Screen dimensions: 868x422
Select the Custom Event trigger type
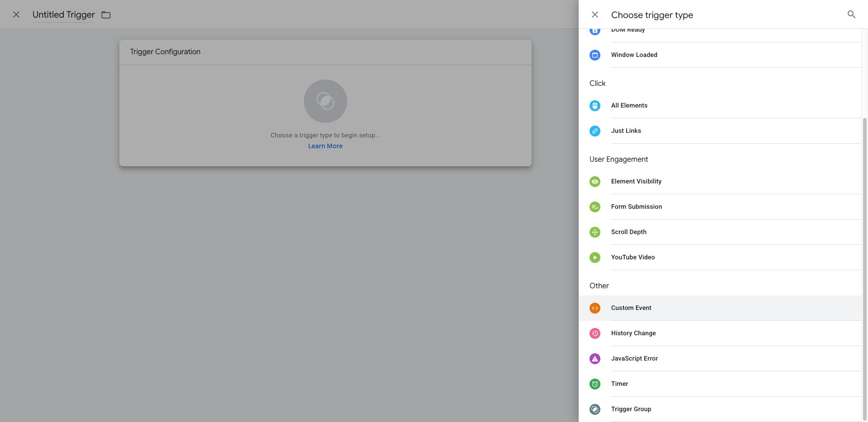coord(631,308)
